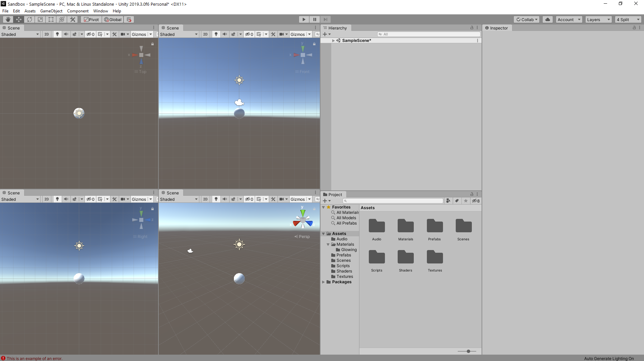Switch to the Inspector tab

coord(498,28)
